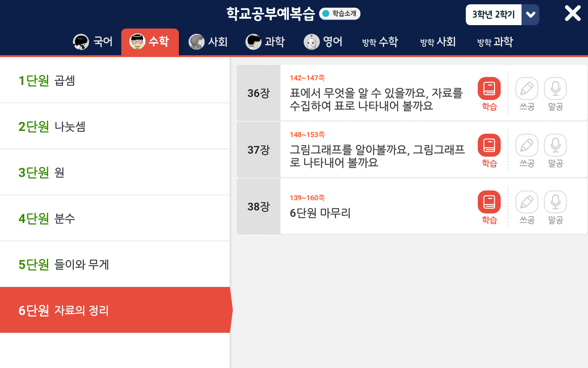Tap 말공 microphone icon in 38장 row
The image size is (588, 368).
(x=555, y=202)
